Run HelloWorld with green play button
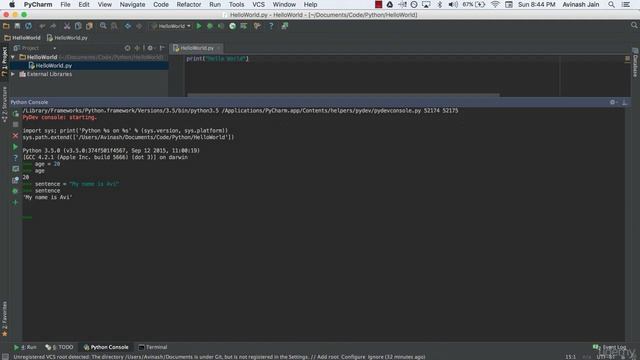640x360 pixels. 199,26
